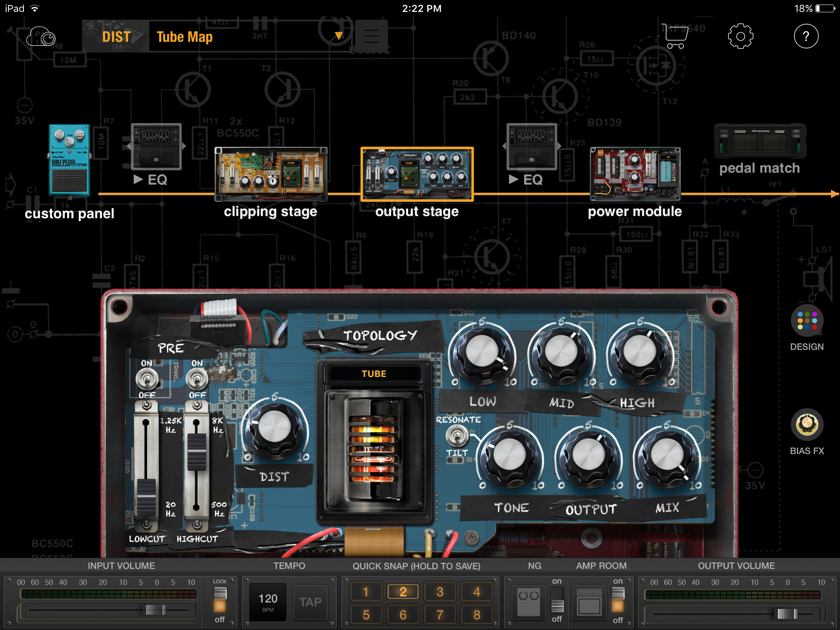Tap the TAP tempo button
This screenshot has height=630, width=840.
coord(310,602)
